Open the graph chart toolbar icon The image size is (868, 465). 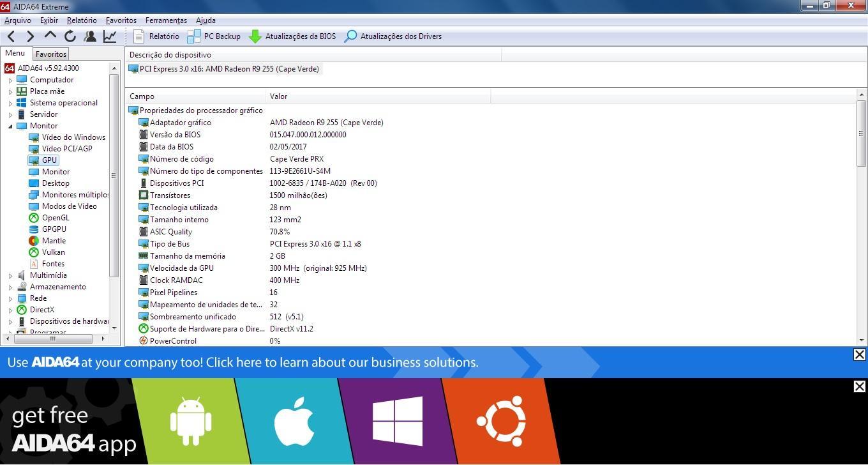(x=110, y=36)
